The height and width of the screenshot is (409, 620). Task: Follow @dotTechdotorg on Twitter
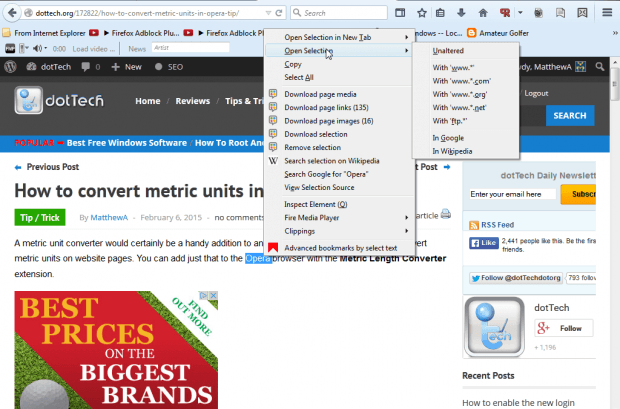coord(516,278)
